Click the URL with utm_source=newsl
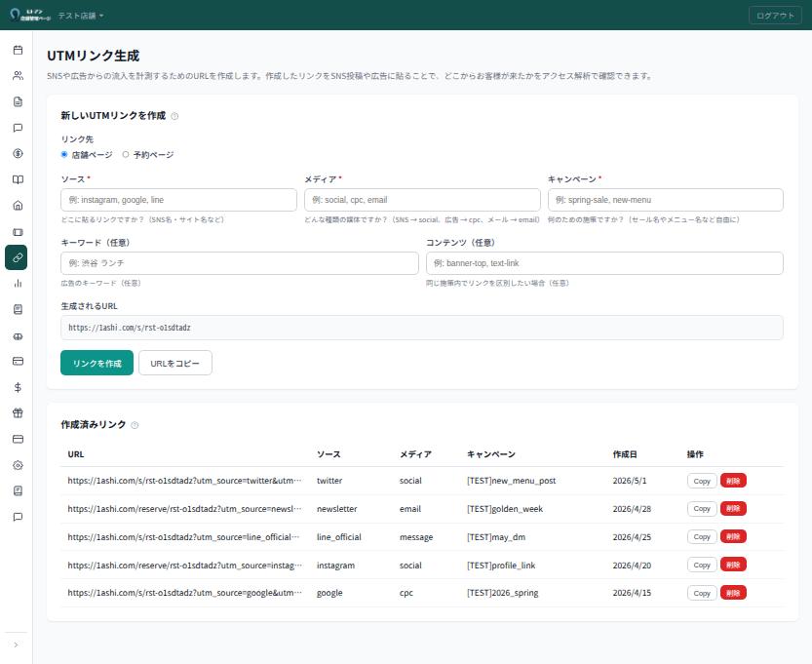 (x=184, y=509)
